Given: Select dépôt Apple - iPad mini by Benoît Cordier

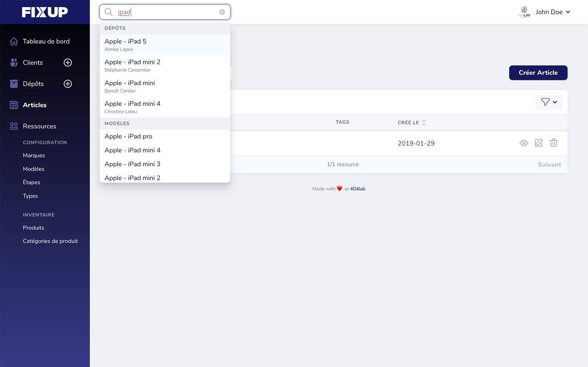Looking at the screenshot, I should tap(165, 86).
